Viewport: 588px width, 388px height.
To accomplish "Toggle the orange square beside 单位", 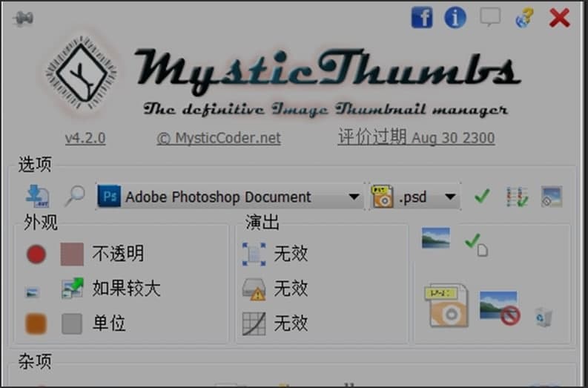I will click(36, 324).
